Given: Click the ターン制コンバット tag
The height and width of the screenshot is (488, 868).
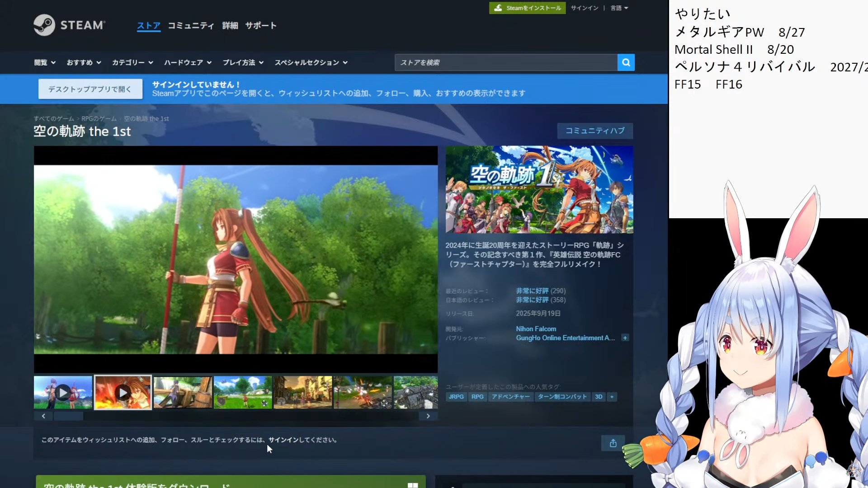Looking at the screenshot, I should (562, 397).
